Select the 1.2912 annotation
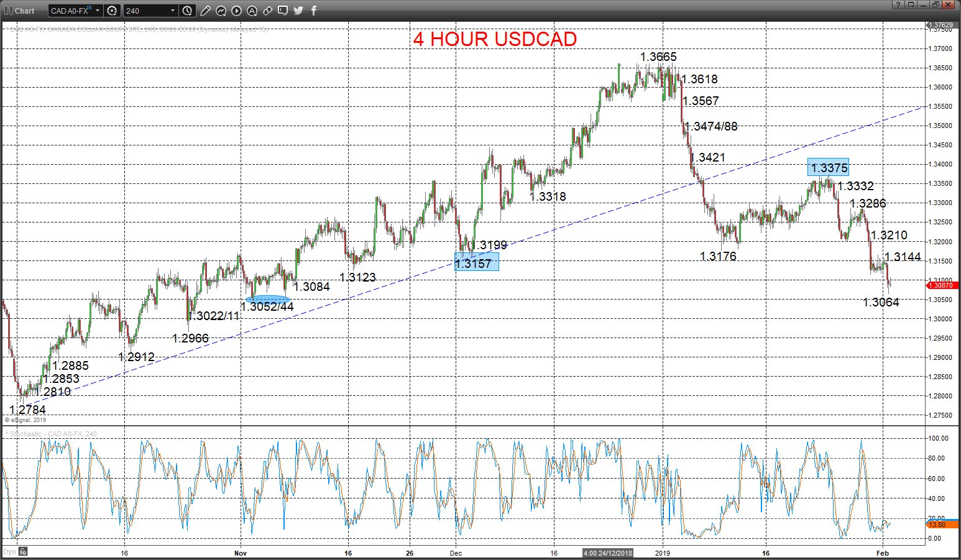Viewport: 961px width, 560px height. 136,357
